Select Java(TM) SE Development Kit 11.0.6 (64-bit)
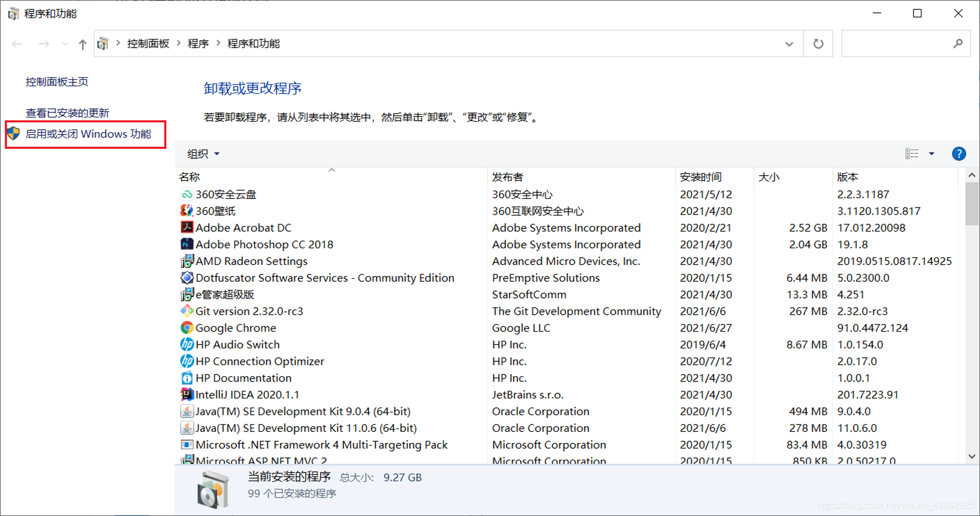The width and height of the screenshot is (980, 516). click(306, 428)
